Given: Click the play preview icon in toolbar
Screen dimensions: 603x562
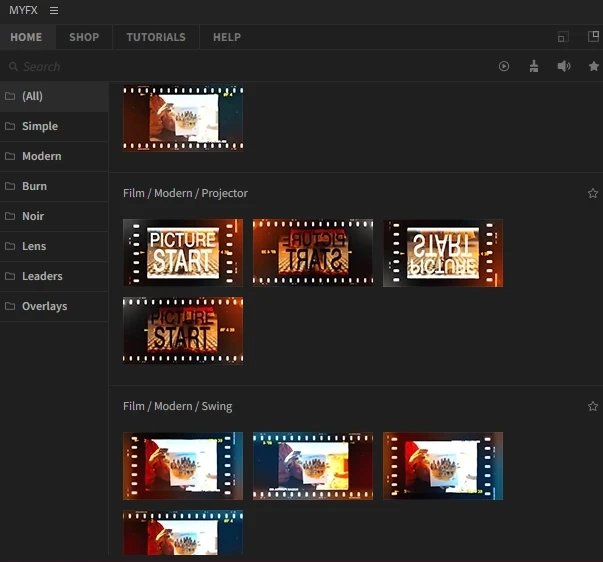Looking at the screenshot, I should [504, 66].
